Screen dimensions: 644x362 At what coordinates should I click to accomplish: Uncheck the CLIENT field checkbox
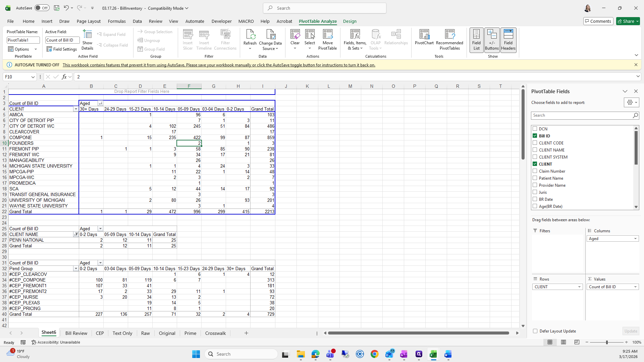[x=535, y=164]
